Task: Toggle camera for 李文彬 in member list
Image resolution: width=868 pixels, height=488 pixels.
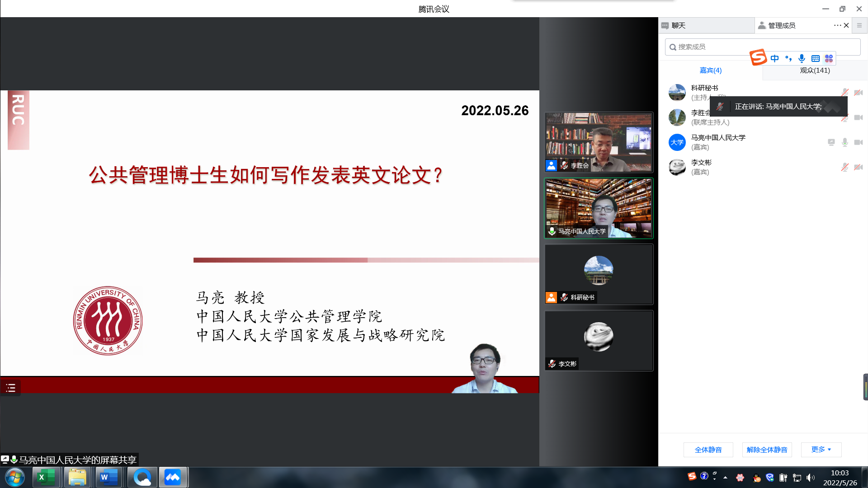Action: 858,167
